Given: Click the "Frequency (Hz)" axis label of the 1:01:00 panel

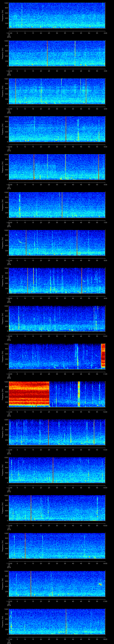Looking at the screenshot, I should pos(3,16).
